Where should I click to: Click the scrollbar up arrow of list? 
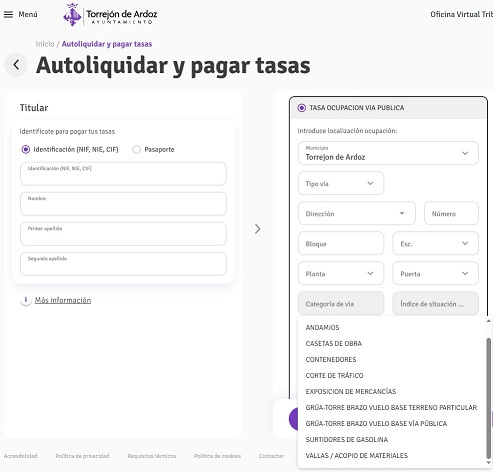pyautogui.click(x=489, y=321)
